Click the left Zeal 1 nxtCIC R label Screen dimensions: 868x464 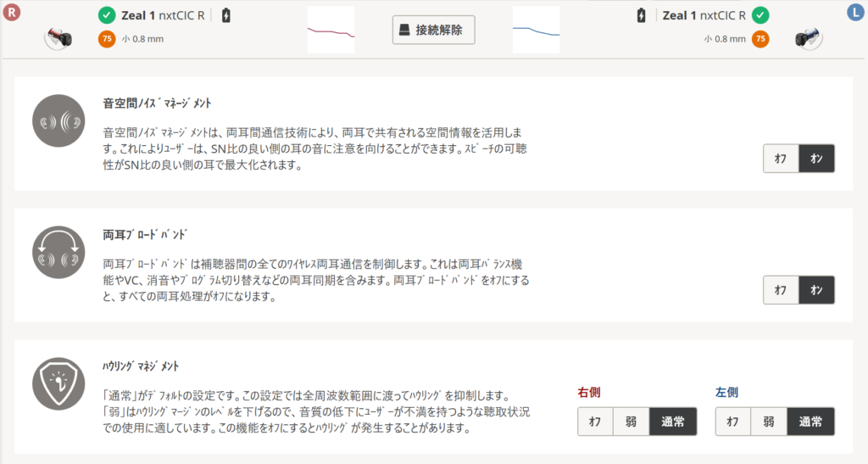pyautogui.click(x=704, y=15)
